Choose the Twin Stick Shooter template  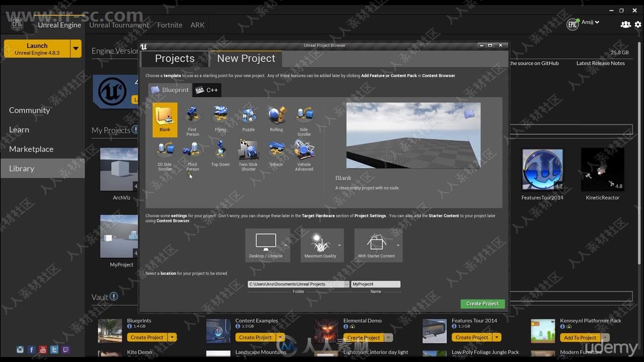coord(249,155)
